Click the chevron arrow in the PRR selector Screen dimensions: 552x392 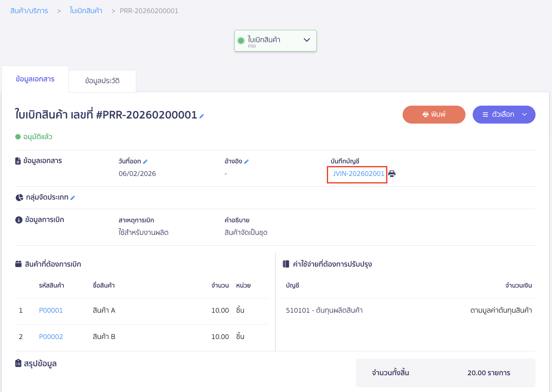pos(307,40)
